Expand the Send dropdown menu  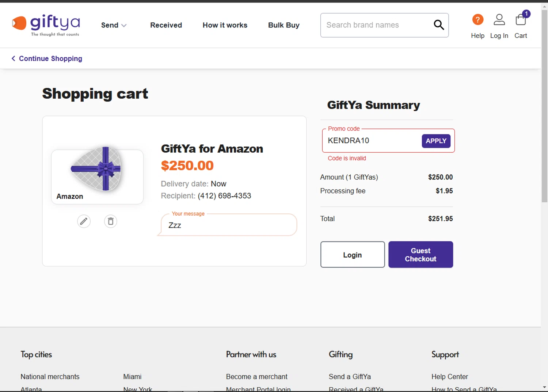[114, 25]
